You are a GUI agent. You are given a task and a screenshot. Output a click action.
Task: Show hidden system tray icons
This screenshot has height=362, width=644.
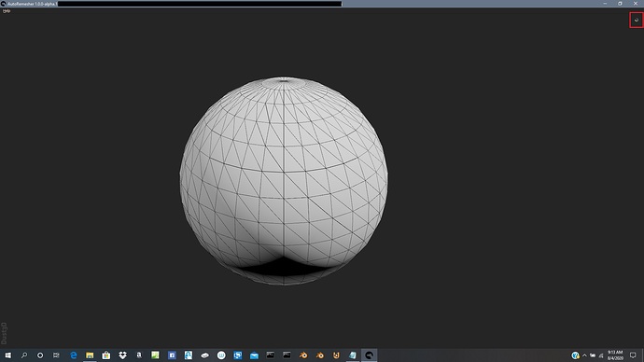click(x=584, y=355)
